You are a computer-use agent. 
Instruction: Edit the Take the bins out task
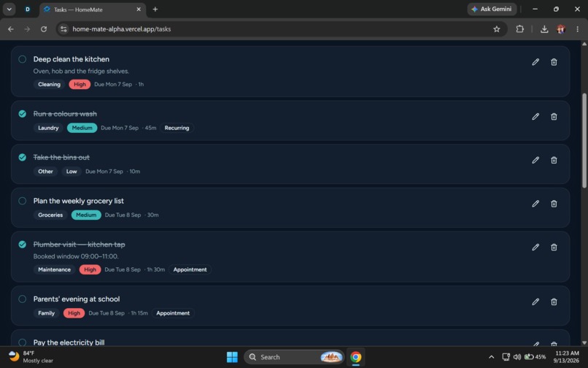coord(535,160)
